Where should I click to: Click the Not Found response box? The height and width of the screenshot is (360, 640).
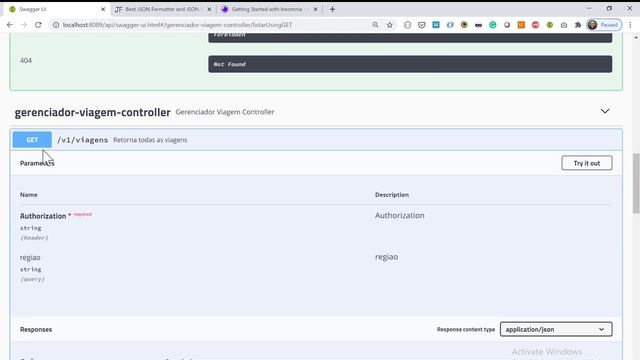tap(410, 64)
